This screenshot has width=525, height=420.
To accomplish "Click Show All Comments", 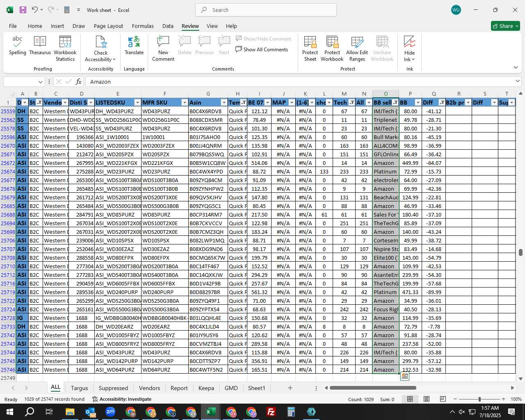I will tap(262, 50).
